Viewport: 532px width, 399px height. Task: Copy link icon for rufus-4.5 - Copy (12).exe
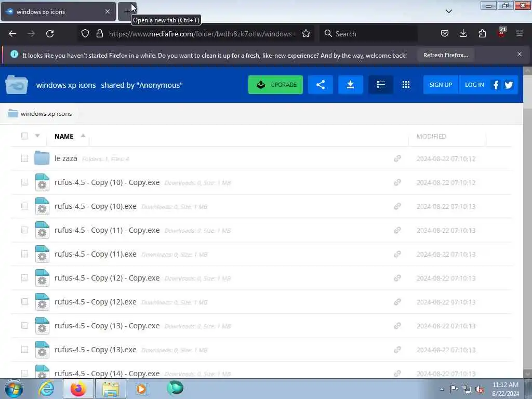397,302
